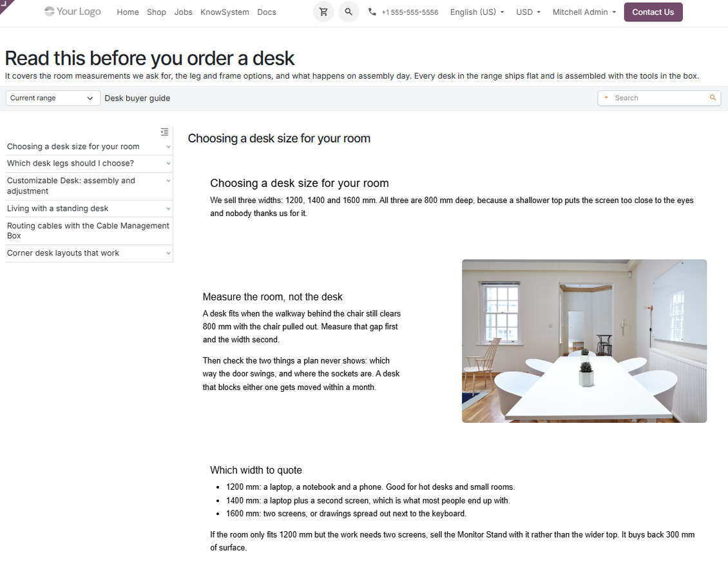Screen dimensions: 728x564
Task: Open the Jobs page
Action: [x=184, y=12]
